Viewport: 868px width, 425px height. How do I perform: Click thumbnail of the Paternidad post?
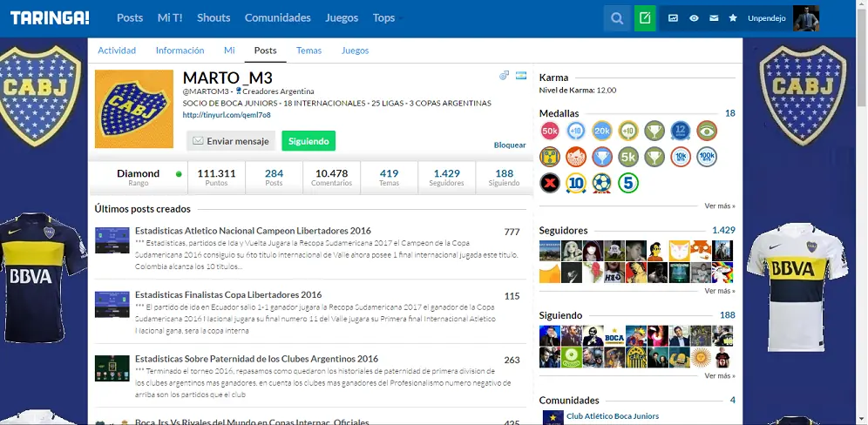(112, 368)
